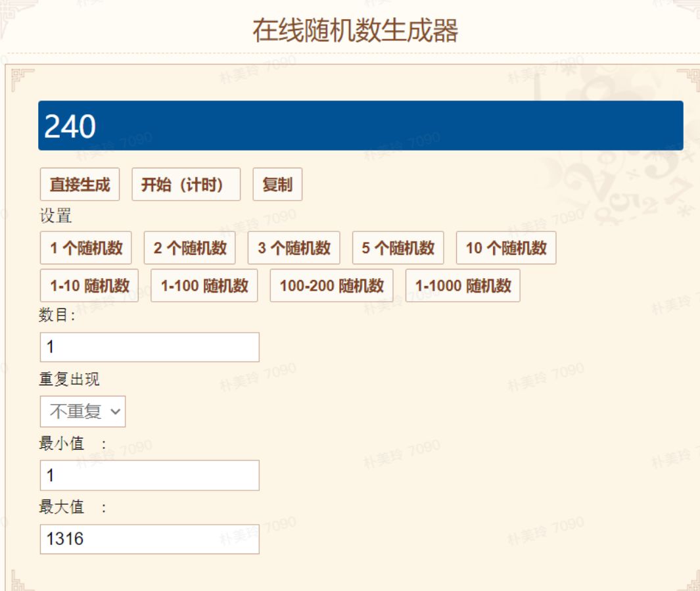Select the 2 个随机数 preset
Screen dimensions: 700x591
click(190, 248)
